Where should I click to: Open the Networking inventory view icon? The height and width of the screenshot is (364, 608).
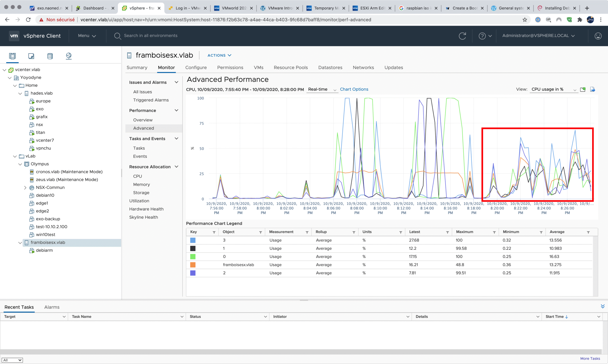[69, 56]
